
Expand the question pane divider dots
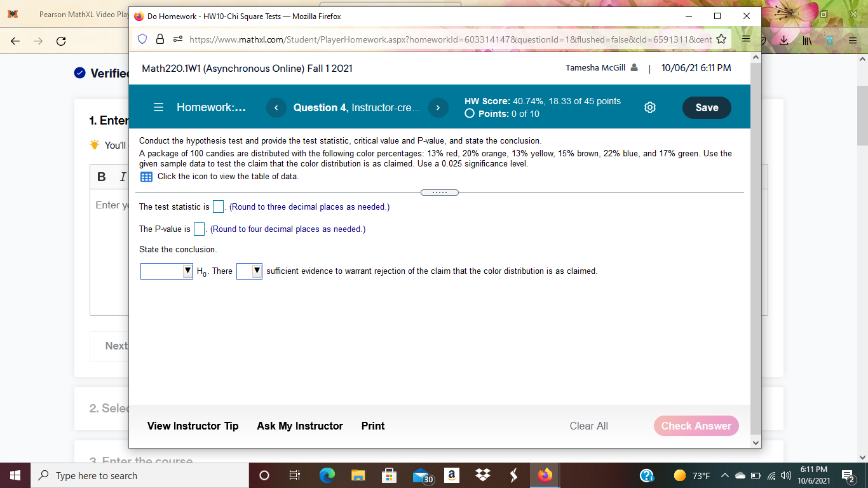pyautogui.click(x=440, y=192)
